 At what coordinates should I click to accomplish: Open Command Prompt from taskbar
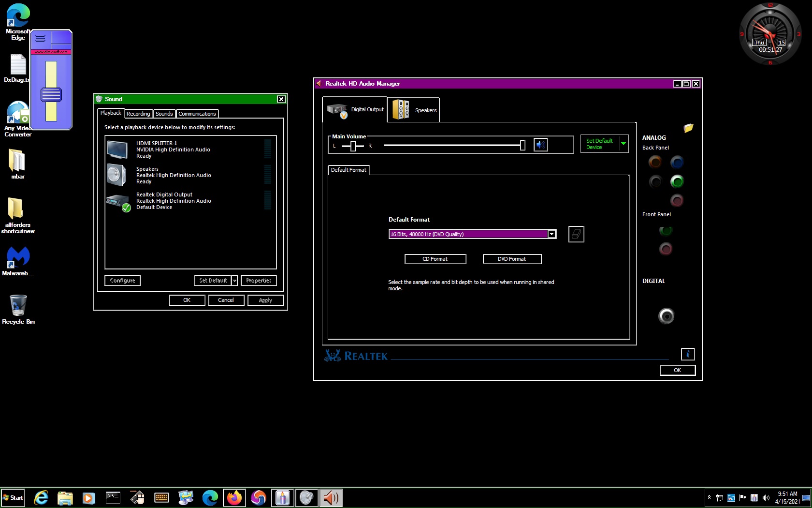pyautogui.click(x=113, y=498)
